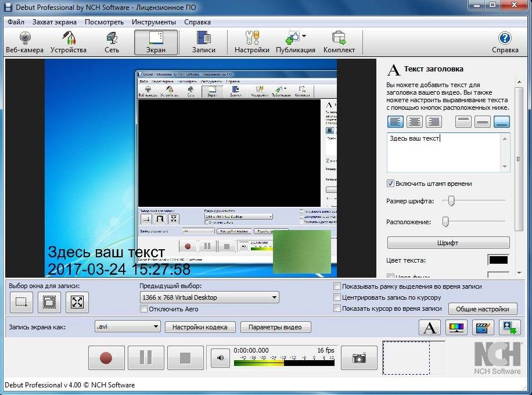Align caption text right
Image resolution: width=532 pixels, height=395 pixels.
click(434, 121)
